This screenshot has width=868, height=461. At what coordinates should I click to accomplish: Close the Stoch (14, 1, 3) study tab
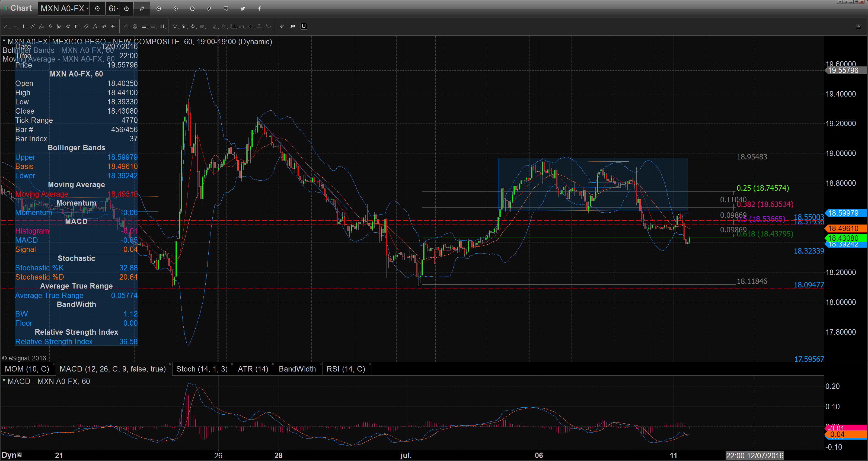click(232, 365)
